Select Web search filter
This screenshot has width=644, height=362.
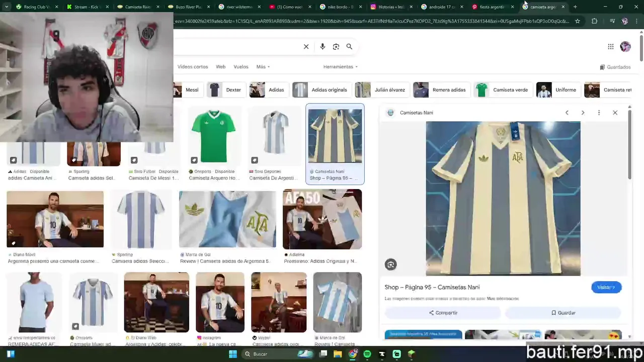(220, 67)
